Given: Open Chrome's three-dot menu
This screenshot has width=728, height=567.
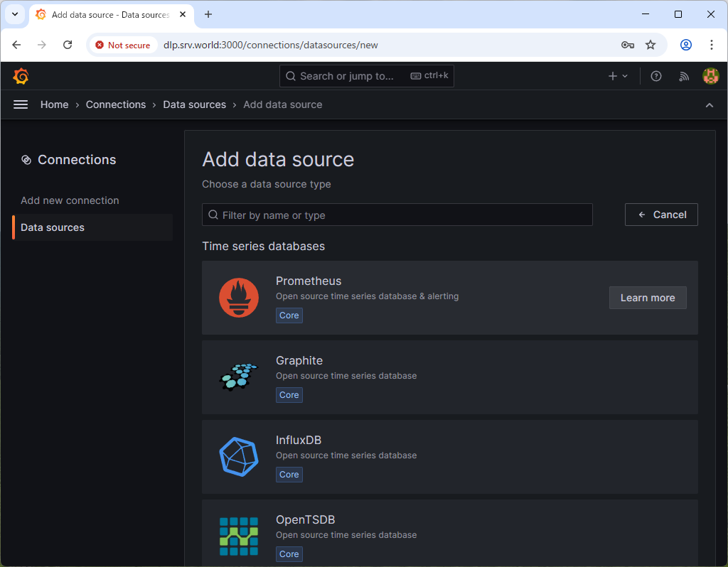Looking at the screenshot, I should point(711,45).
